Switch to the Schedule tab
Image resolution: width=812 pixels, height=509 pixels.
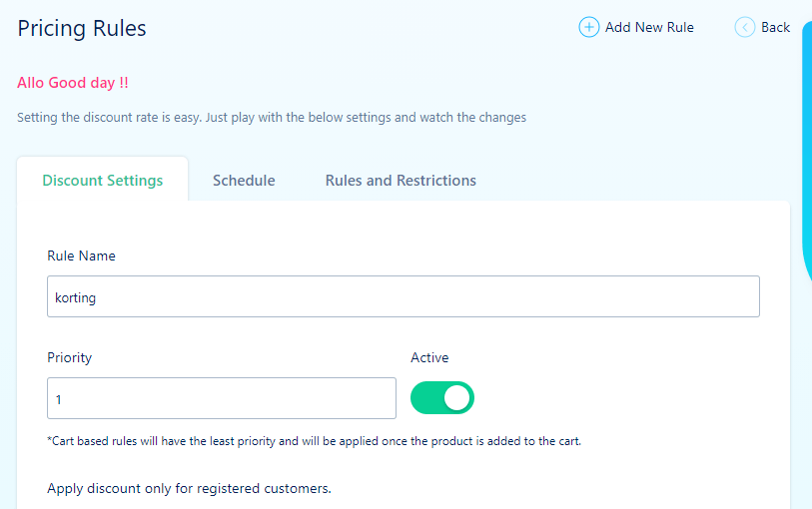(244, 181)
